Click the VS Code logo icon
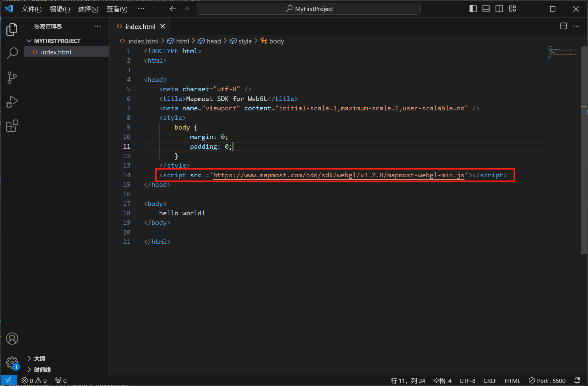The width and height of the screenshot is (588, 386). click(x=9, y=9)
